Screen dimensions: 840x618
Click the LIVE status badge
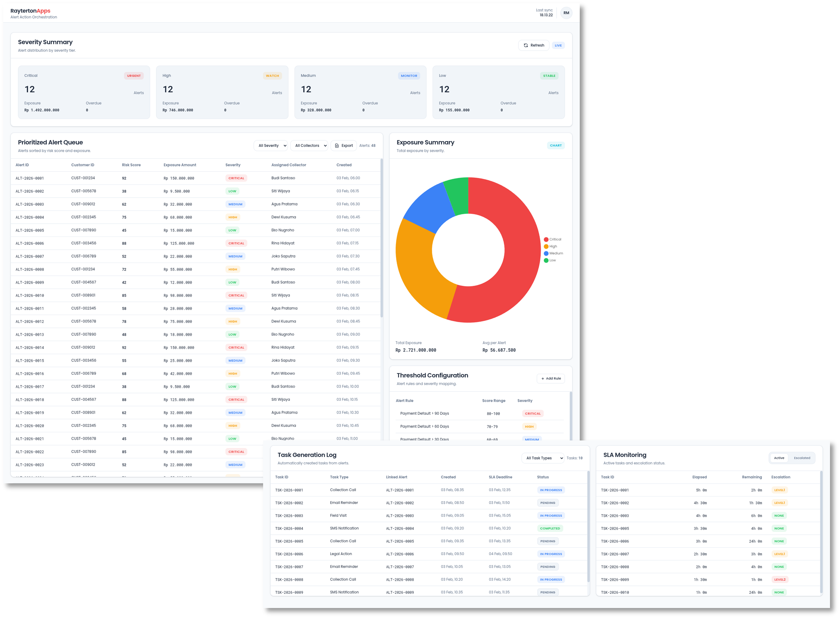tap(558, 45)
